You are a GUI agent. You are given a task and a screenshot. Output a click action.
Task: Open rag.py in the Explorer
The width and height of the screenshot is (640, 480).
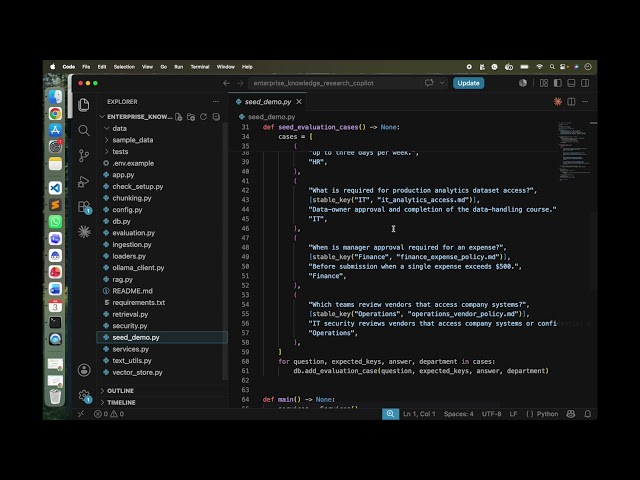click(x=122, y=280)
